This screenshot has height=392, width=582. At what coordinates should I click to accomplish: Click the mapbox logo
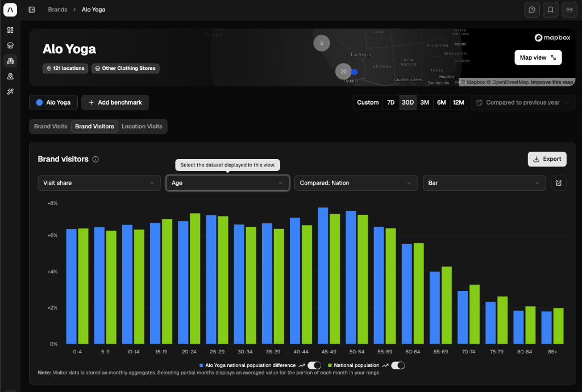552,37
